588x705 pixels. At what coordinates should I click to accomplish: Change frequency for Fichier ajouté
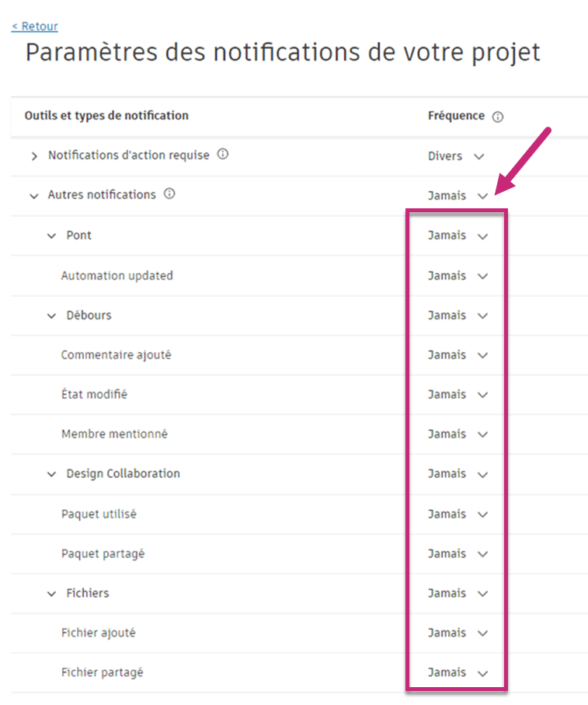[458, 633]
